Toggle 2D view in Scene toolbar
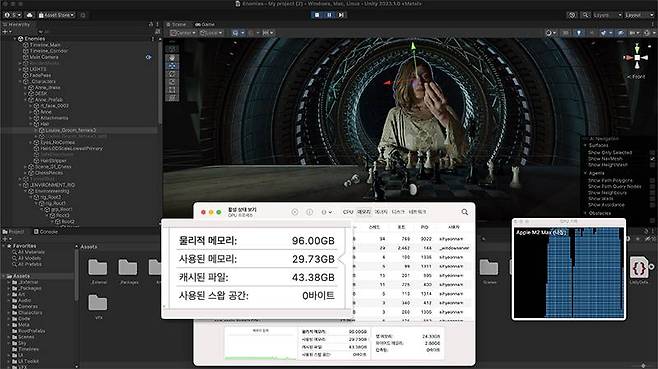The height and width of the screenshot is (369, 658). (x=565, y=33)
